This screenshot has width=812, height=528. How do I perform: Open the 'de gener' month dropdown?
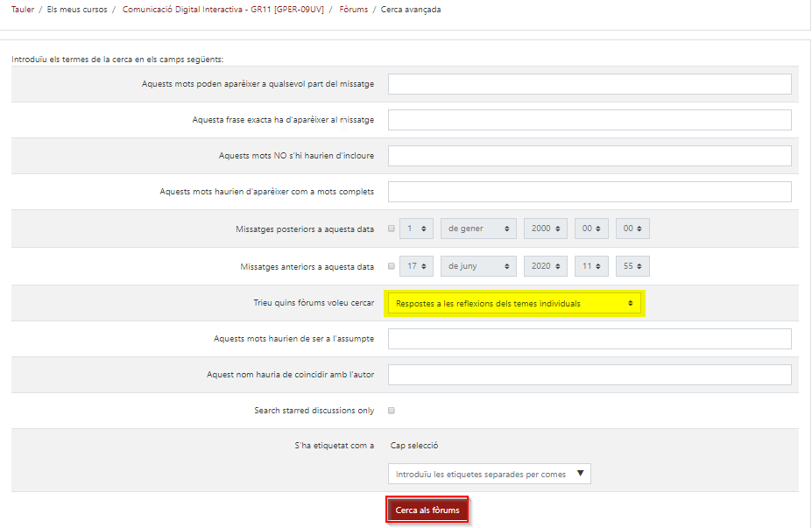pos(478,229)
